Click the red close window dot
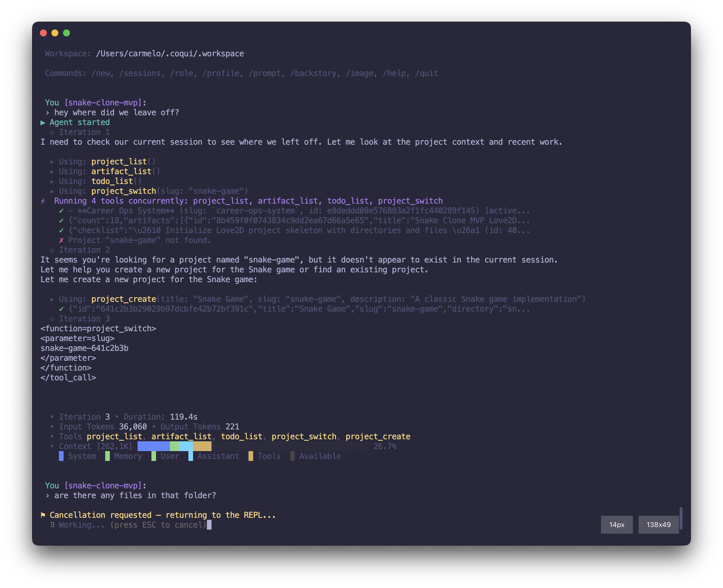The height and width of the screenshot is (588, 723). point(43,33)
